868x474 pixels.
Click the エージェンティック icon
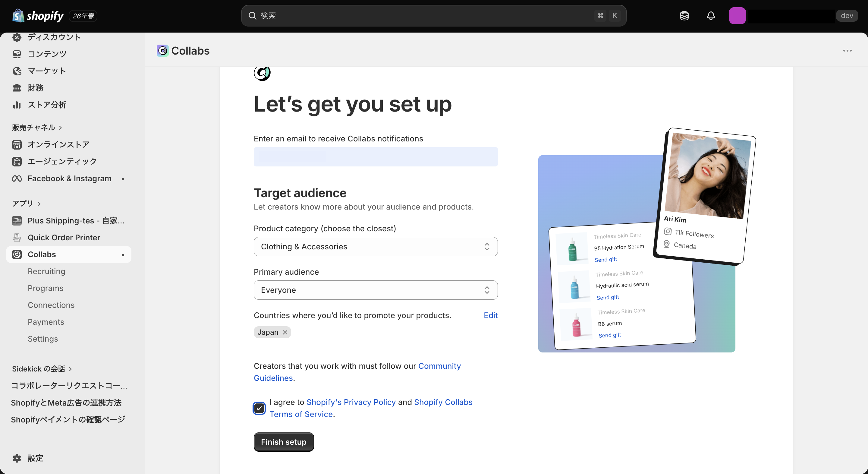[x=17, y=162]
